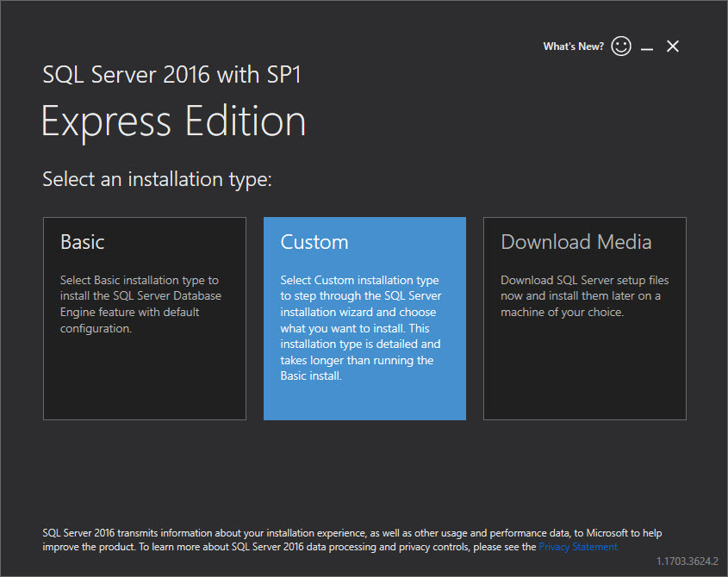
Task: Click the smiley face feedback icon
Action: coord(621,47)
